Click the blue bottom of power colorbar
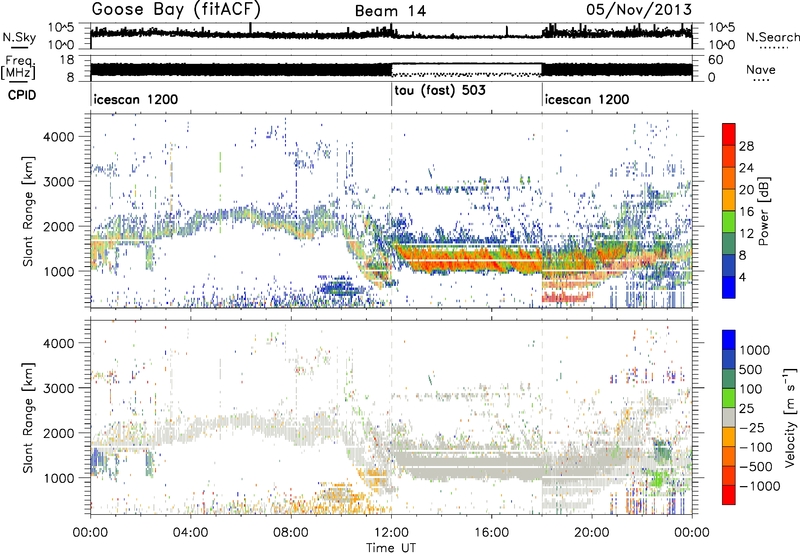This screenshot has width=800, height=554. click(729, 289)
